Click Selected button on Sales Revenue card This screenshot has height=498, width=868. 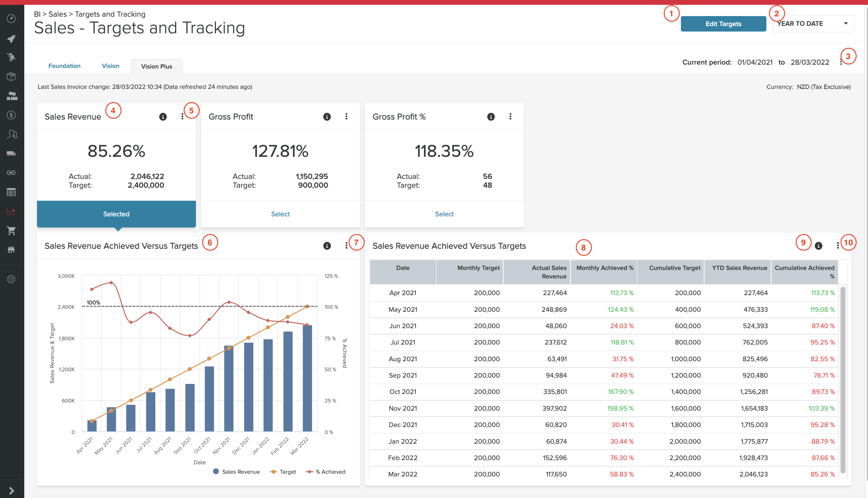pos(116,214)
